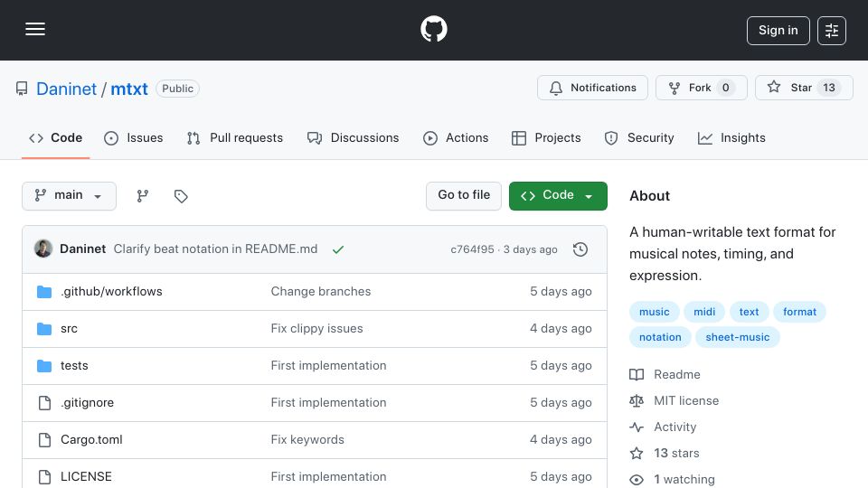Expand the green Code dropdown
The image size is (868, 488).
pos(558,196)
